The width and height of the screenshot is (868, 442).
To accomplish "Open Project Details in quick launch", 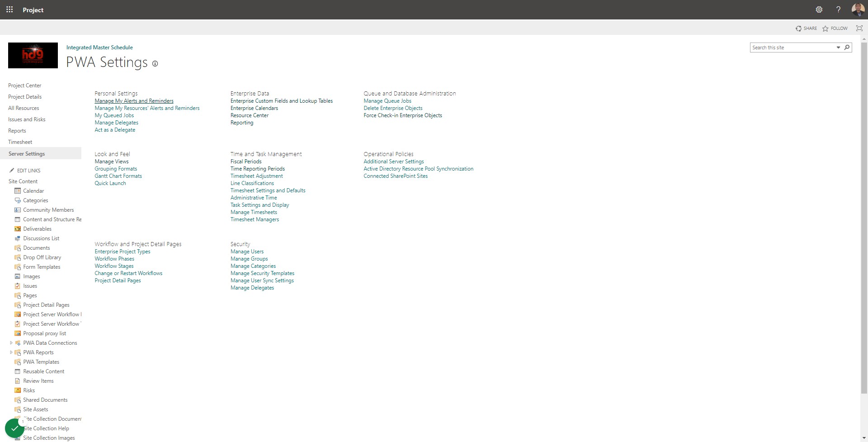I will pyautogui.click(x=25, y=97).
